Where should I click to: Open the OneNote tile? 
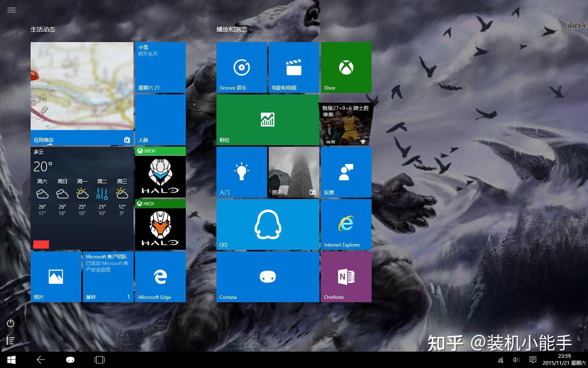[345, 276]
